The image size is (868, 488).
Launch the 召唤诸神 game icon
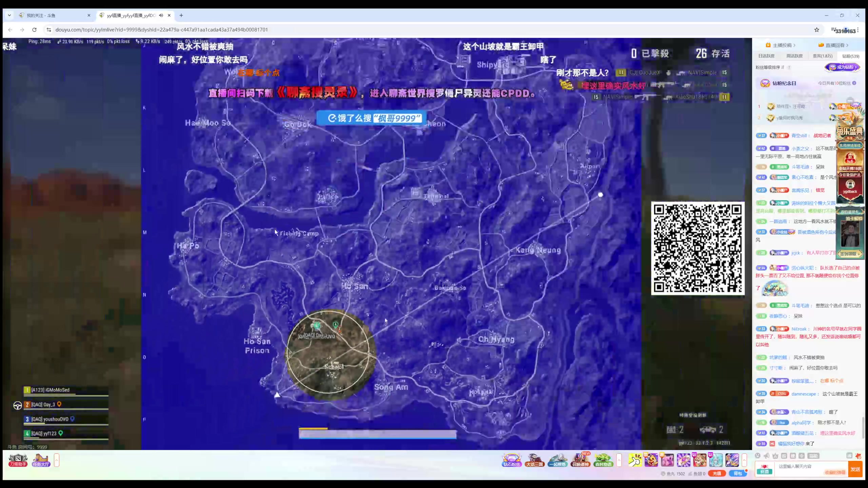[x=580, y=460]
